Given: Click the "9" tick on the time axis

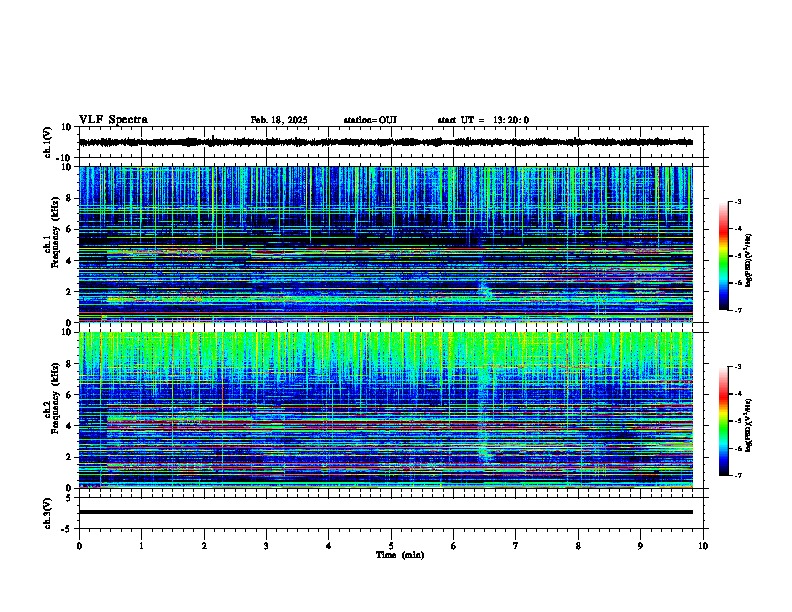Looking at the screenshot, I should [640, 546].
